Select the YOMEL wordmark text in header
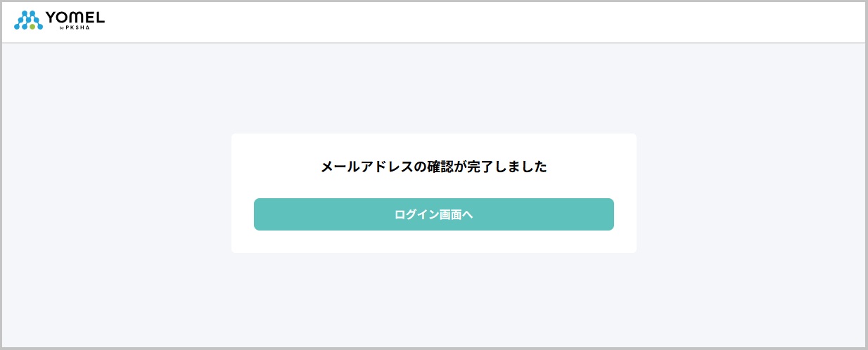 pos(75,17)
